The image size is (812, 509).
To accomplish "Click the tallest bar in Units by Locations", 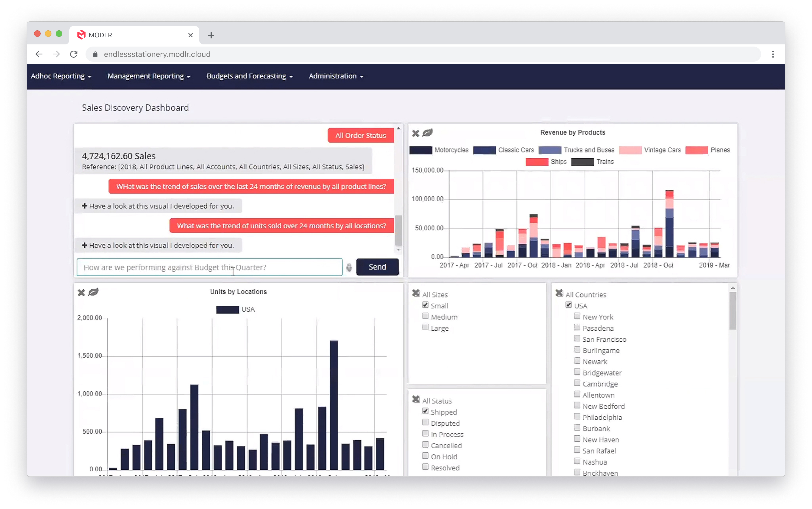I will coord(334,405).
